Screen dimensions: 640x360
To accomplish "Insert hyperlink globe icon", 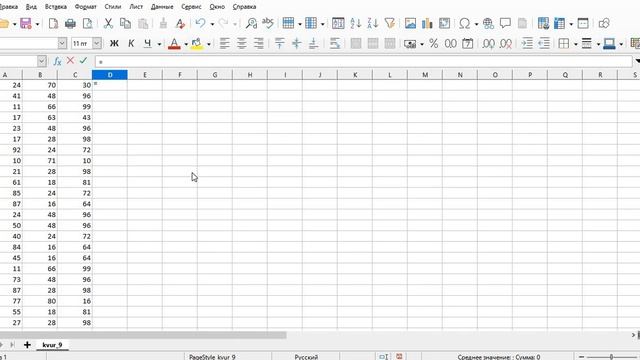I will [488, 23].
